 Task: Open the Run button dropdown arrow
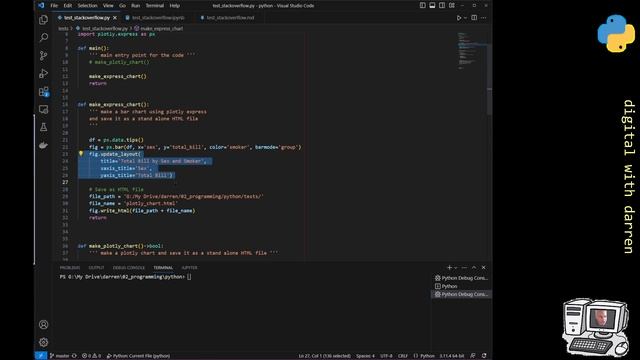coord(465,18)
